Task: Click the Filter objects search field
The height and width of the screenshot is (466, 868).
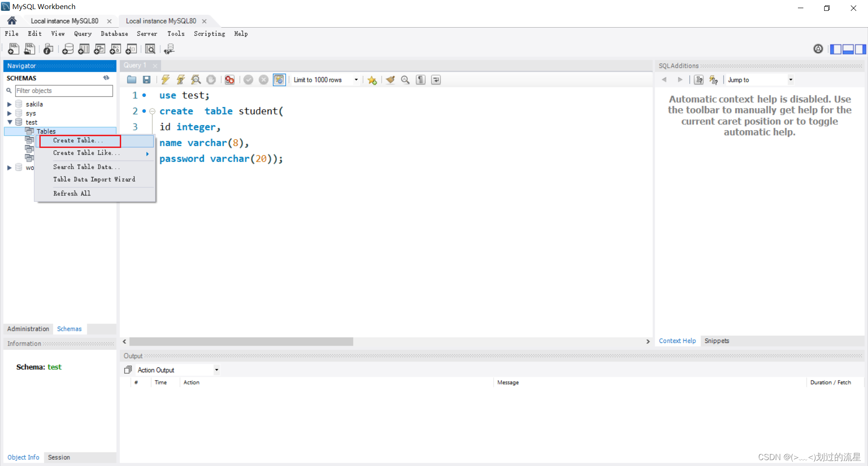Action: tap(64, 90)
